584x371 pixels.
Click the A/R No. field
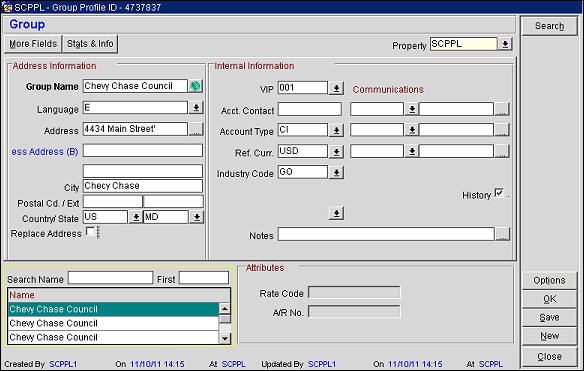354,312
